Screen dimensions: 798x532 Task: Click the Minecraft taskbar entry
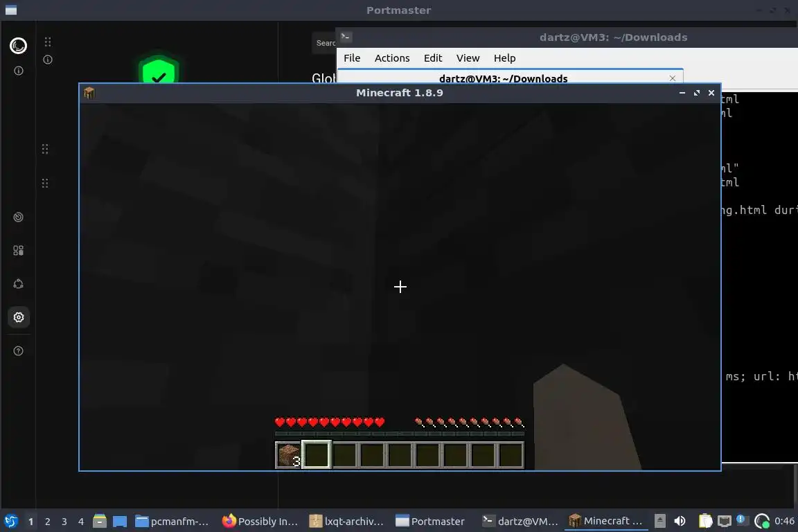tap(605, 521)
